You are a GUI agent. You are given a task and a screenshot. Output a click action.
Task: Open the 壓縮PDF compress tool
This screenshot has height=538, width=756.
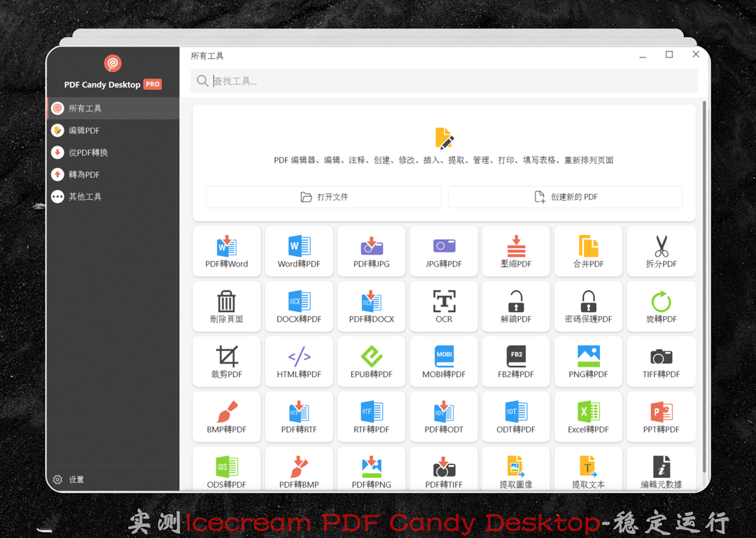pyautogui.click(x=516, y=251)
